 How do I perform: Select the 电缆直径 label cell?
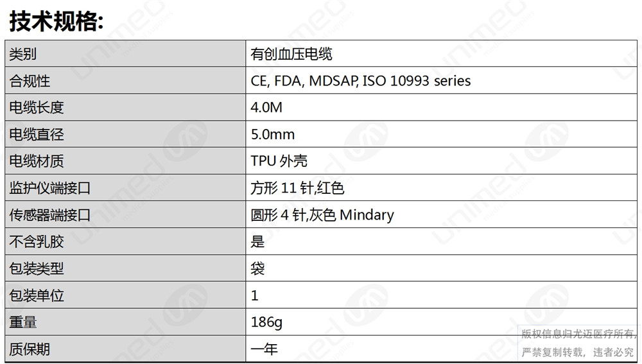coord(125,134)
